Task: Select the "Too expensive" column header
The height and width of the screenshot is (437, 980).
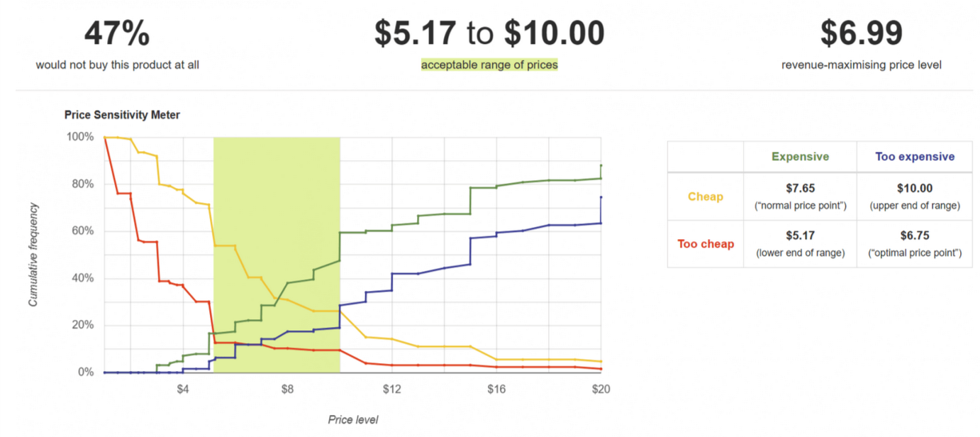Action: pyautogui.click(x=915, y=157)
